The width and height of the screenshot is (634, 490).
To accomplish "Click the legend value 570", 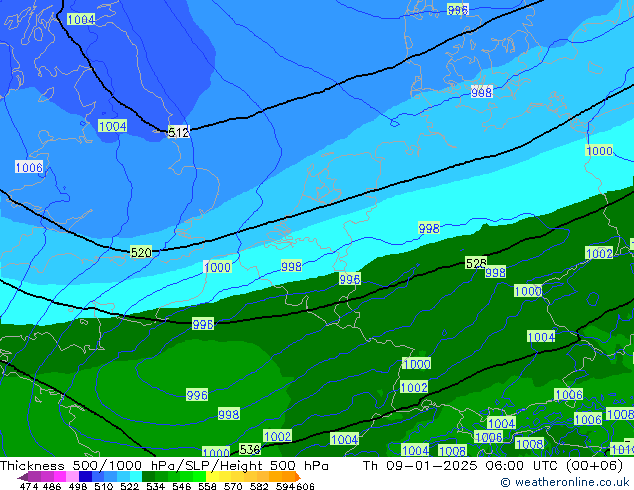I will pos(232,486).
